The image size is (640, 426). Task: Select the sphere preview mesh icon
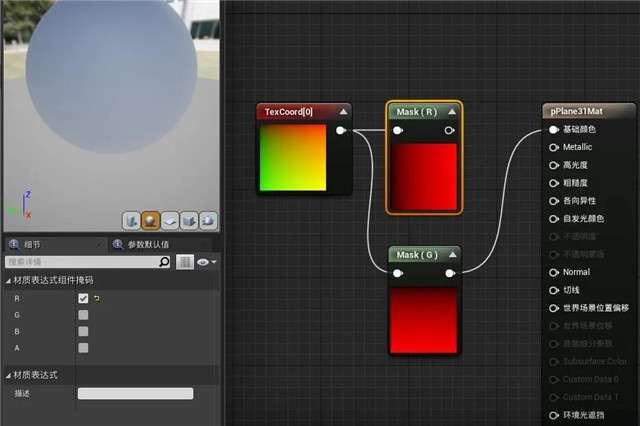point(150,220)
